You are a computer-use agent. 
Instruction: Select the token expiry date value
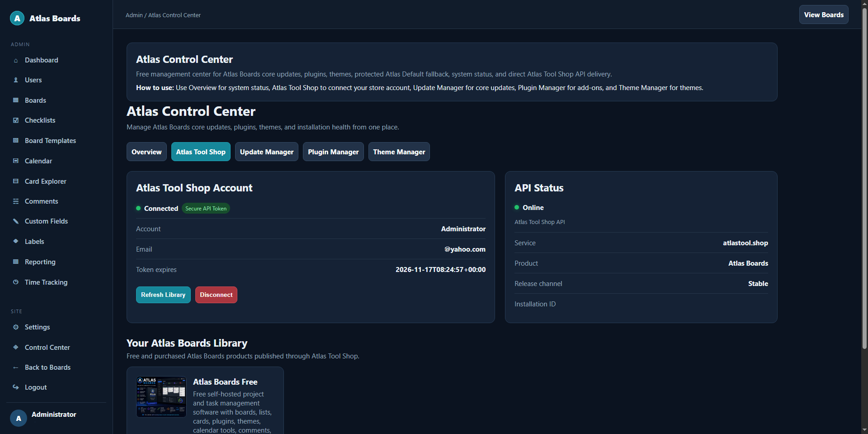[441, 270]
